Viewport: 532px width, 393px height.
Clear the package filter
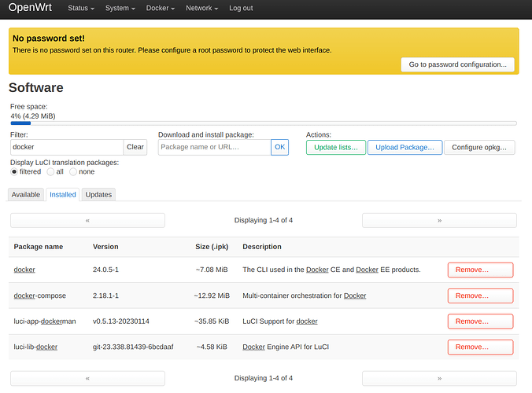click(135, 148)
